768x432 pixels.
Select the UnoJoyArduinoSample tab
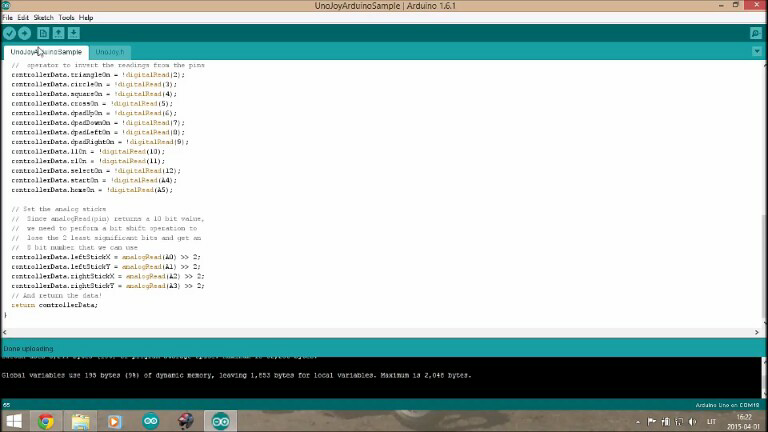point(46,52)
